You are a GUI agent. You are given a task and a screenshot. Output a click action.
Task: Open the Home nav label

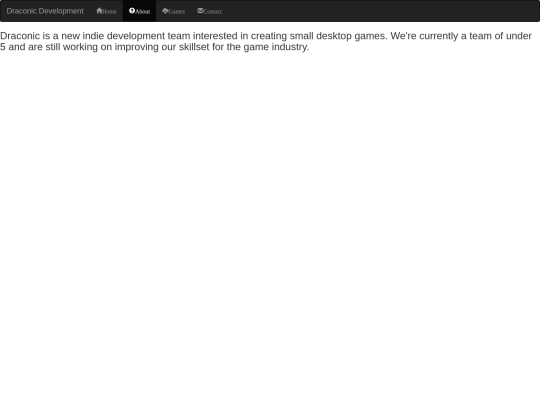[110, 12]
